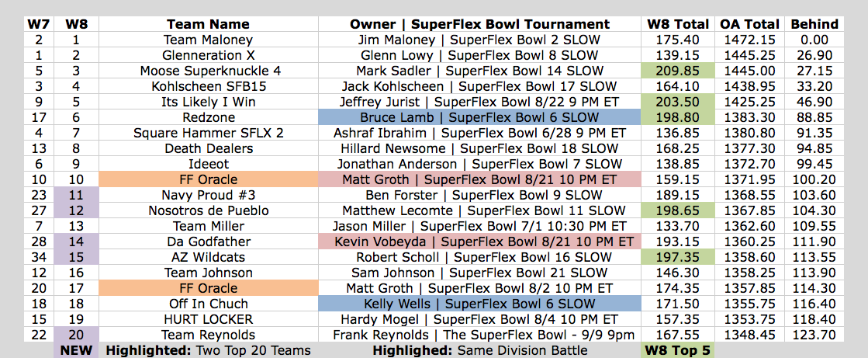Select the blue Bruce Lamb owner cell
Screen dimensions: 868x358
(479, 117)
